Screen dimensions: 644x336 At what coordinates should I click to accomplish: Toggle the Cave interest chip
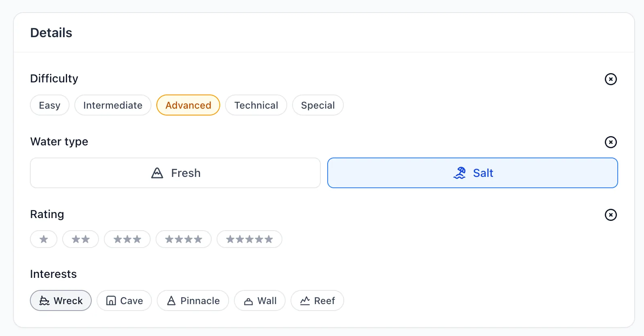click(x=124, y=300)
